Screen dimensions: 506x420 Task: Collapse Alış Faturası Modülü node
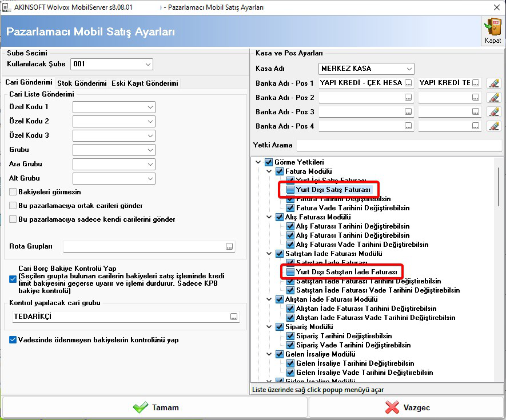[269, 217]
